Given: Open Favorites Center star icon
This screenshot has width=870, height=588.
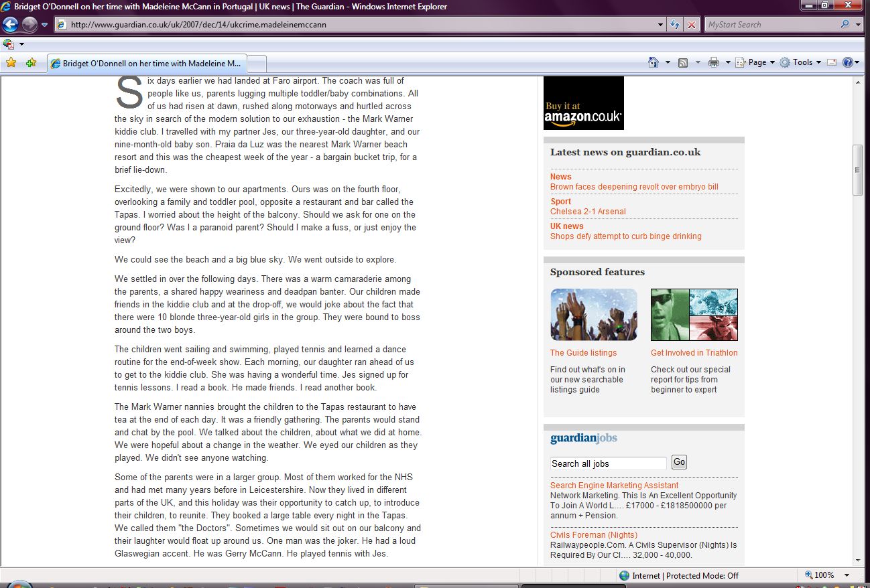Looking at the screenshot, I should pos(11,63).
